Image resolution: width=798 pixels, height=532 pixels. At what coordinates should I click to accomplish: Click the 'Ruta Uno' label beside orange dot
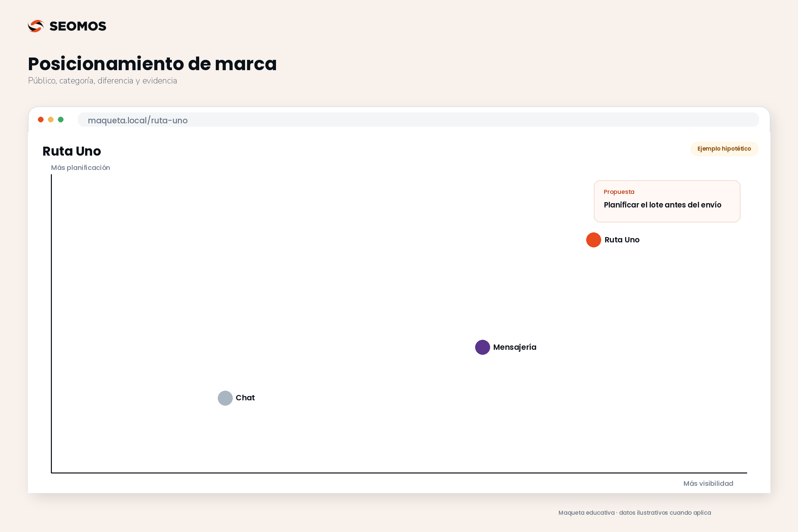coord(621,240)
